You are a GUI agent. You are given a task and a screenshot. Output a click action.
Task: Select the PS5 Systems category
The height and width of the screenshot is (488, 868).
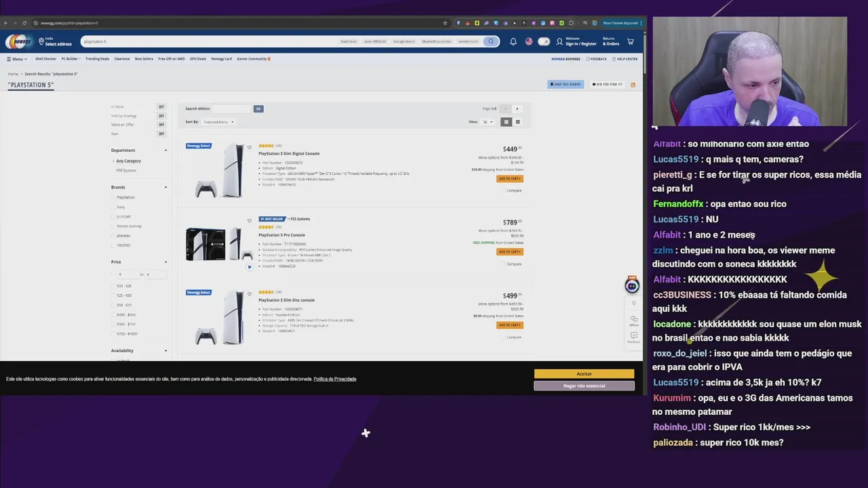[126, 170]
